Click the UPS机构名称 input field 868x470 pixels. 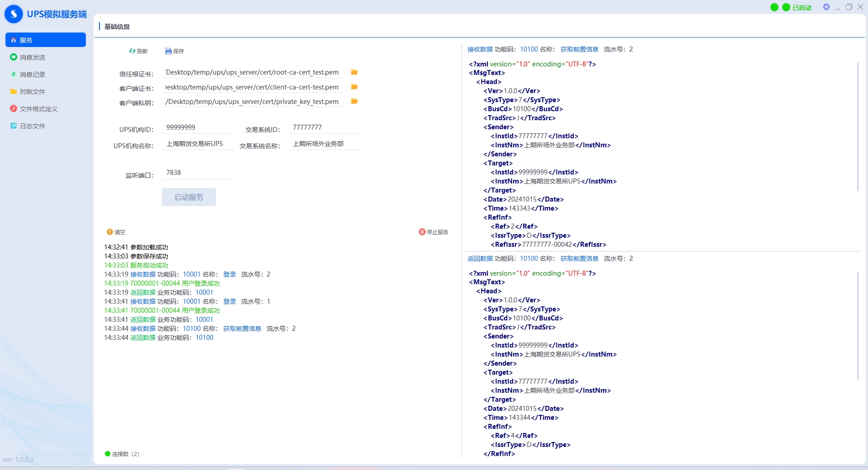(198, 144)
